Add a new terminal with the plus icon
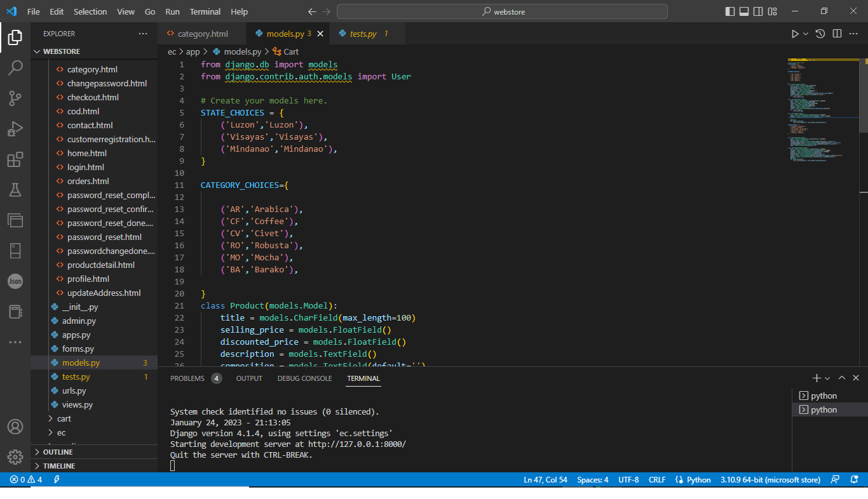The height and width of the screenshot is (499, 868). click(x=816, y=378)
